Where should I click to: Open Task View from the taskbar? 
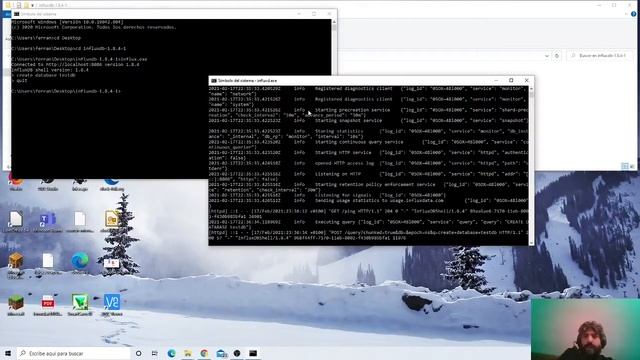(155, 353)
